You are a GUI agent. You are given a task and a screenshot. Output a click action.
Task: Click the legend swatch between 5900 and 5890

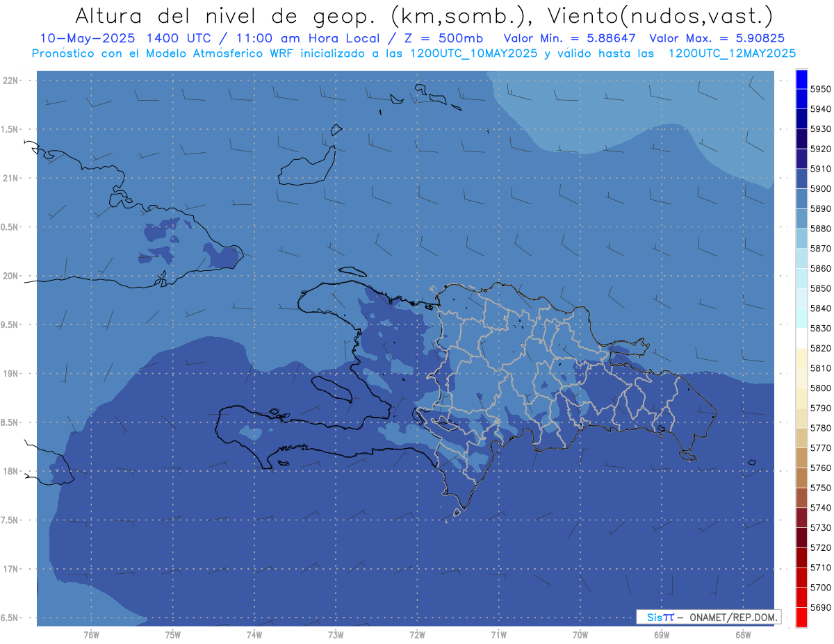tap(801, 199)
